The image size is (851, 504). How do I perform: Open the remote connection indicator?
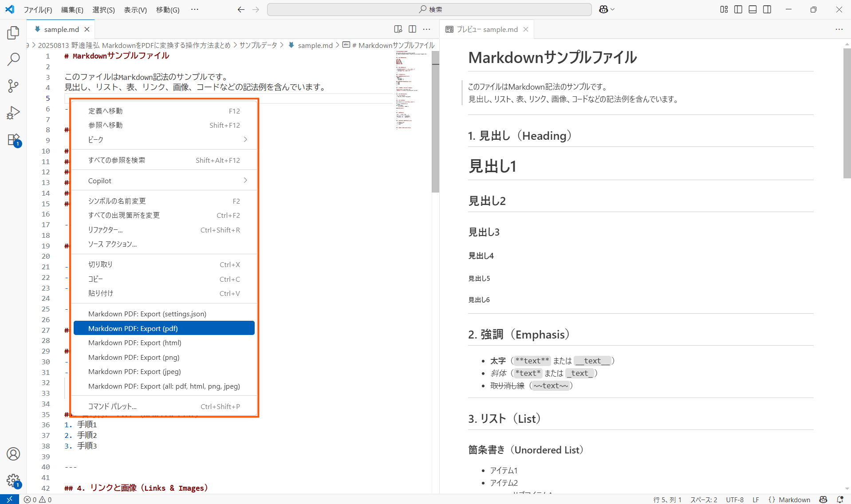pos(8,499)
